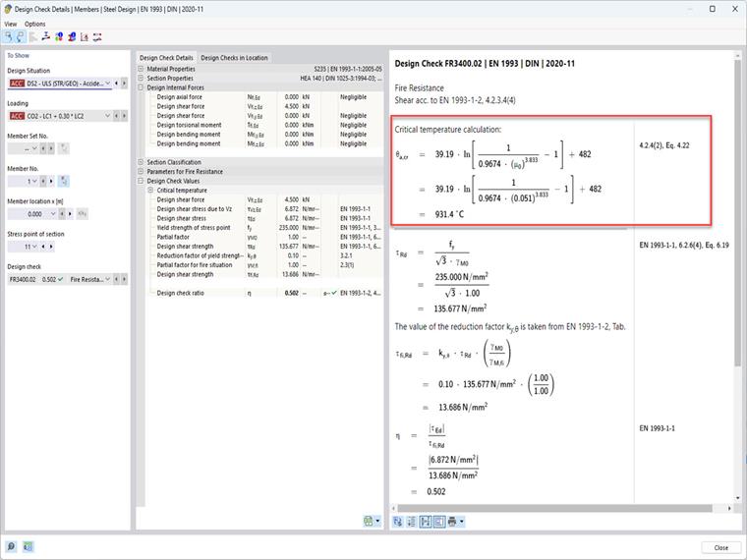The height and width of the screenshot is (560, 747).
Task: Go to the previous Design Situation
Action: click(x=116, y=84)
